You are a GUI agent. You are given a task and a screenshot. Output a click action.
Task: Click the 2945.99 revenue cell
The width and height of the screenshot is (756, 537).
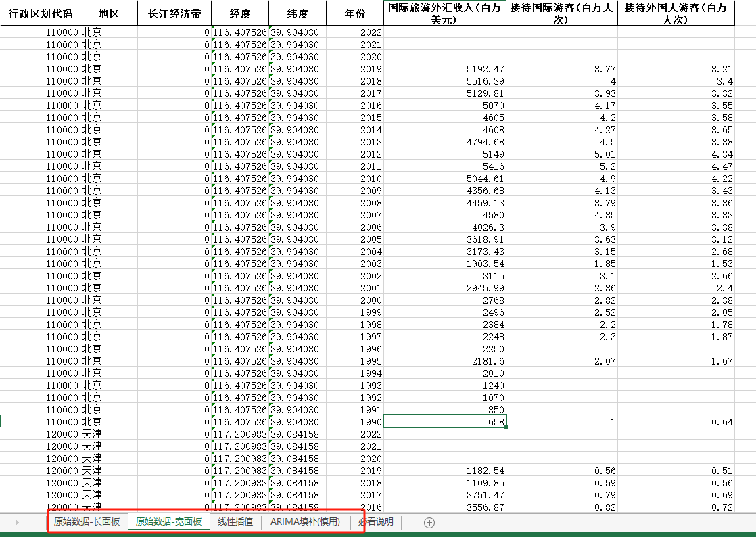[x=445, y=288]
